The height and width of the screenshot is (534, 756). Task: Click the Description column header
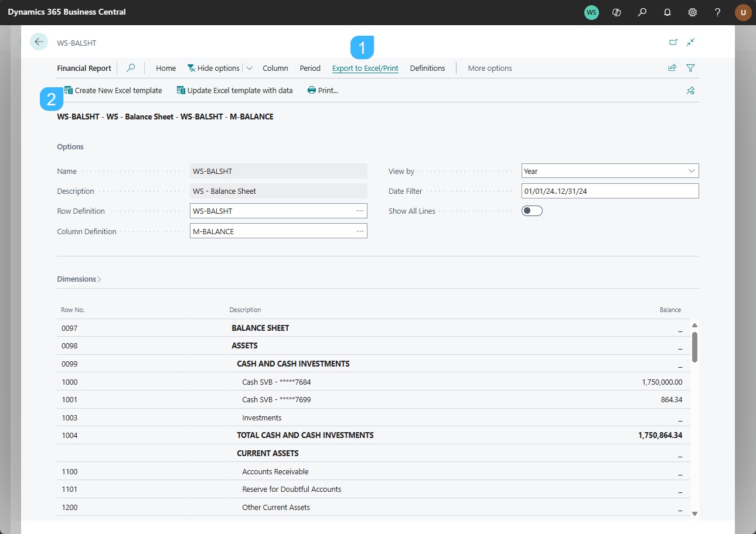pos(245,310)
